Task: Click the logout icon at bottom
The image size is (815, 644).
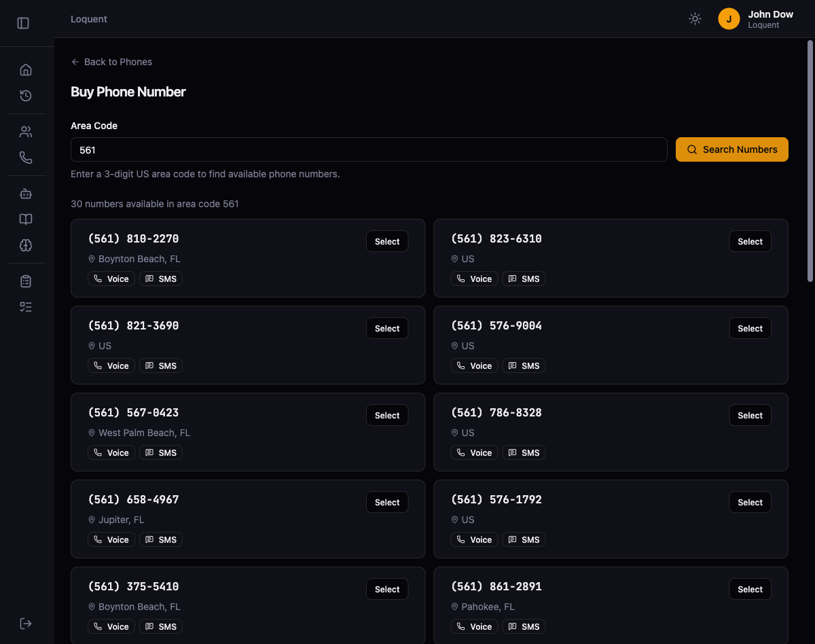Action: [x=26, y=624]
